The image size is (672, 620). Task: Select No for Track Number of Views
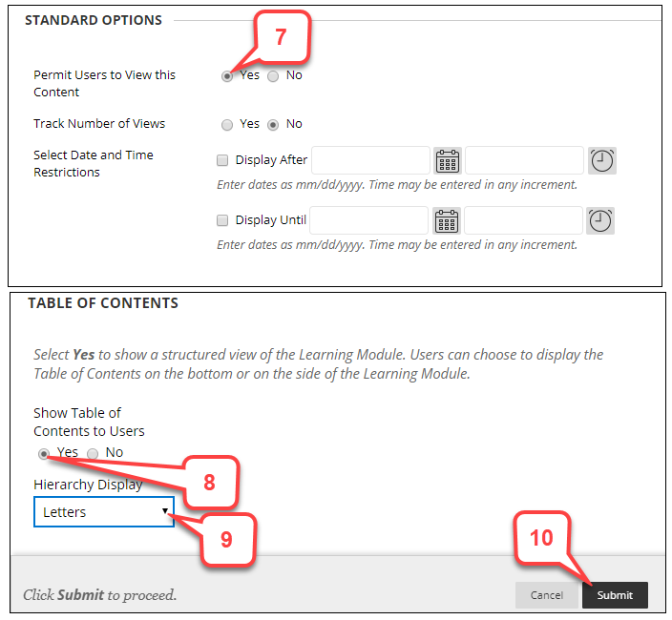273,124
